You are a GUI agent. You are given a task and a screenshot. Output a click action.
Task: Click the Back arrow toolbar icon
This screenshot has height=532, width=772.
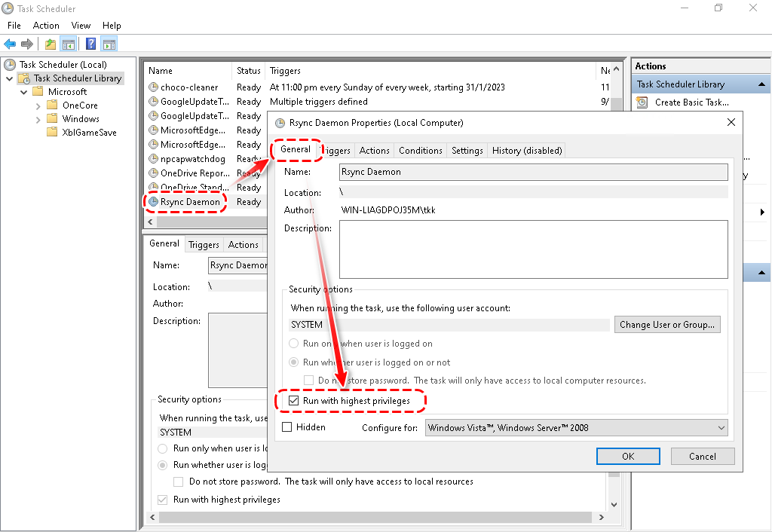[10, 44]
